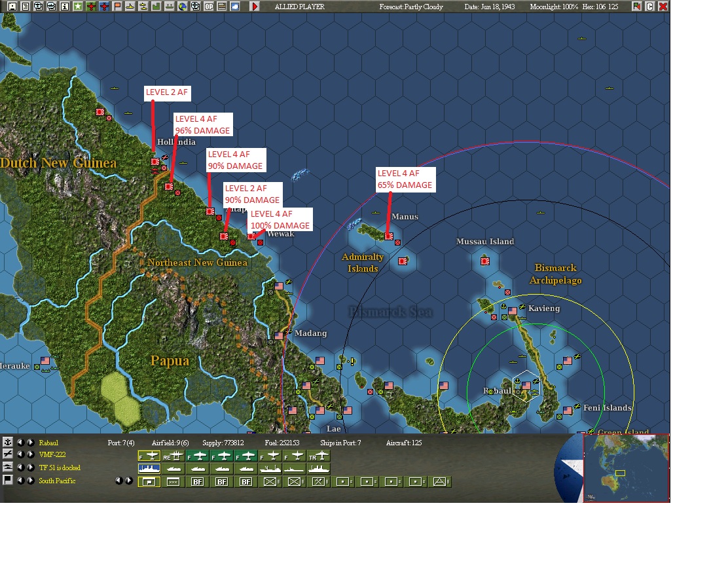
Task: Select previous HQ before South Pacific
Action: (x=20, y=481)
